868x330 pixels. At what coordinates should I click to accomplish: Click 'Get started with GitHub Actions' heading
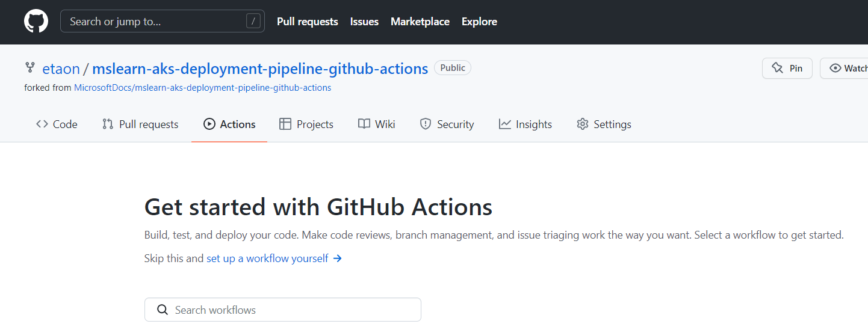click(x=318, y=207)
